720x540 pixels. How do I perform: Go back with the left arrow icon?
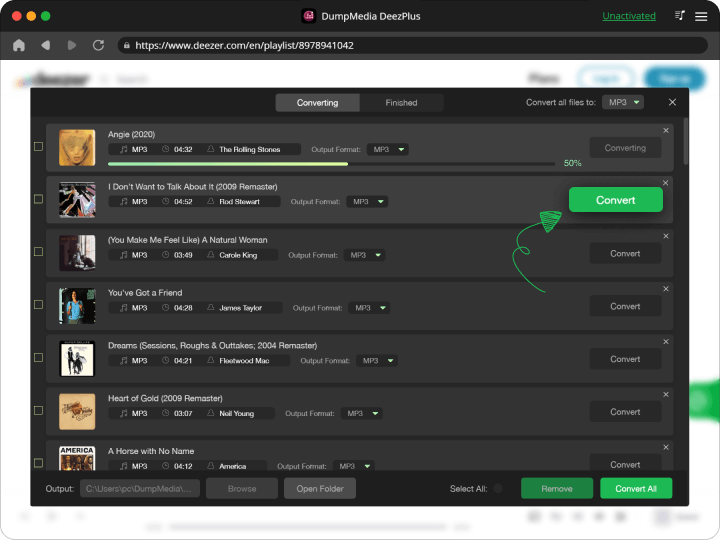click(45, 45)
